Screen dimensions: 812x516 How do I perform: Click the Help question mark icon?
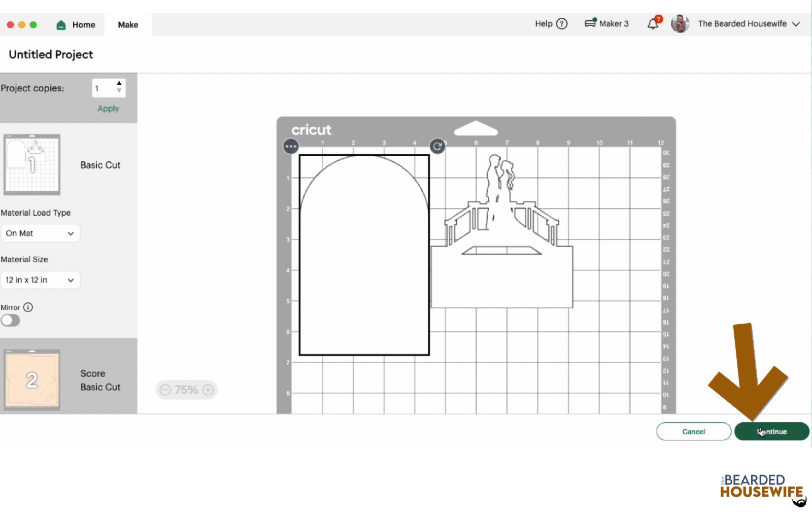tap(562, 24)
